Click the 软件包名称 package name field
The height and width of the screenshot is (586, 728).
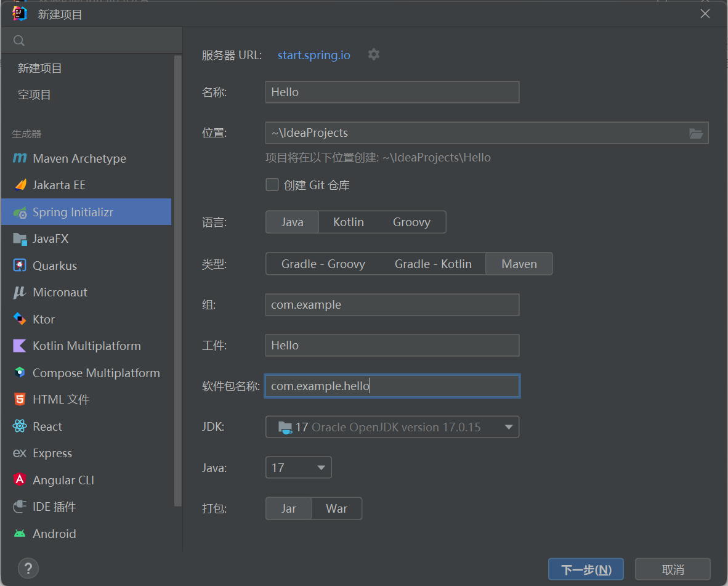[x=392, y=386]
